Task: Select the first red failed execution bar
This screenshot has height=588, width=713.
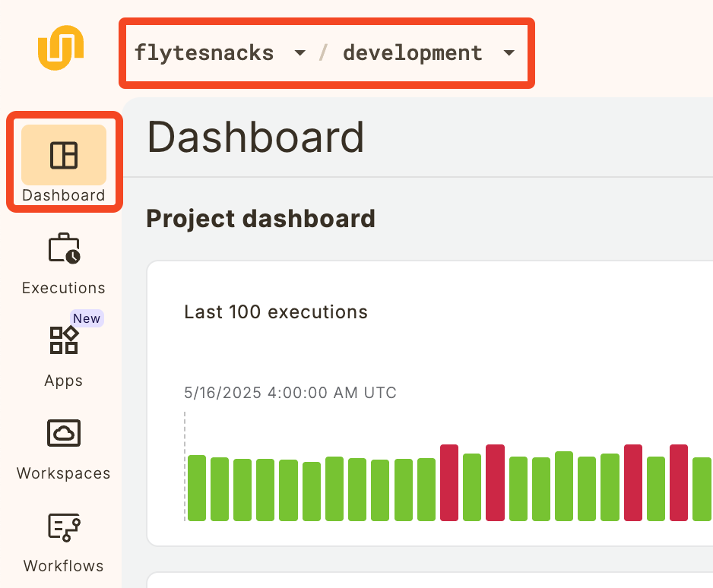Action: coord(449,482)
